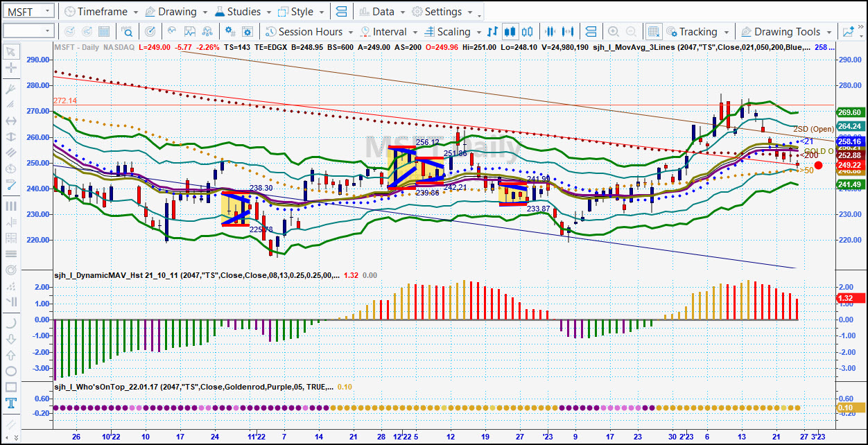This screenshot has height=445, width=868.
Task: Click the 233.87 pattern price label
Action: point(538,209)
